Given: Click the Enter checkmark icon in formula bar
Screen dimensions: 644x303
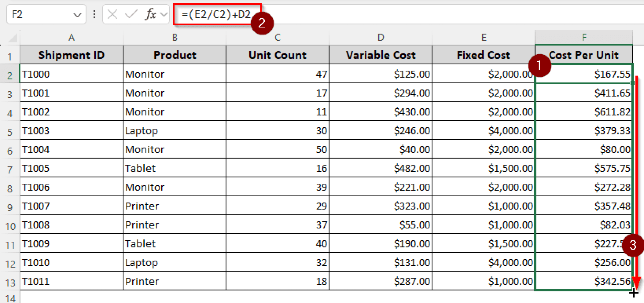Looking at the screenshot, I should 131,14.
